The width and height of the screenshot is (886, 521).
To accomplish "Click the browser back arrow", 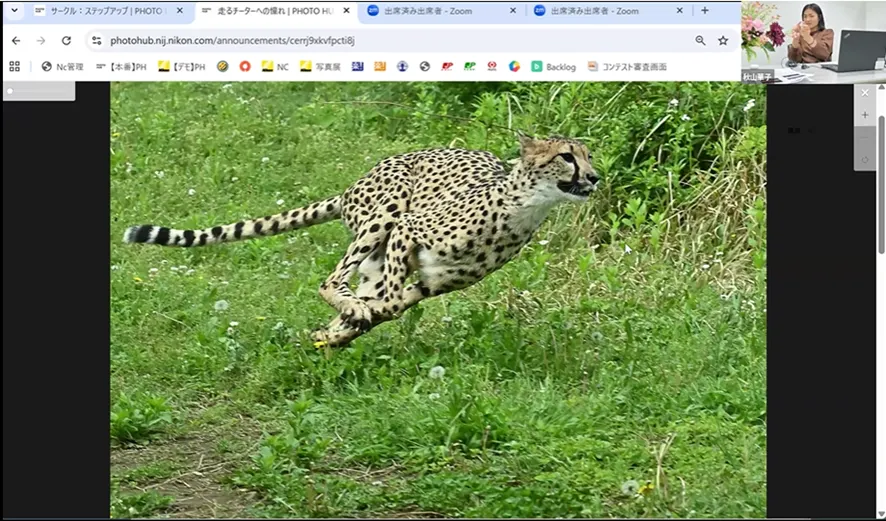I will pos(15,41).
